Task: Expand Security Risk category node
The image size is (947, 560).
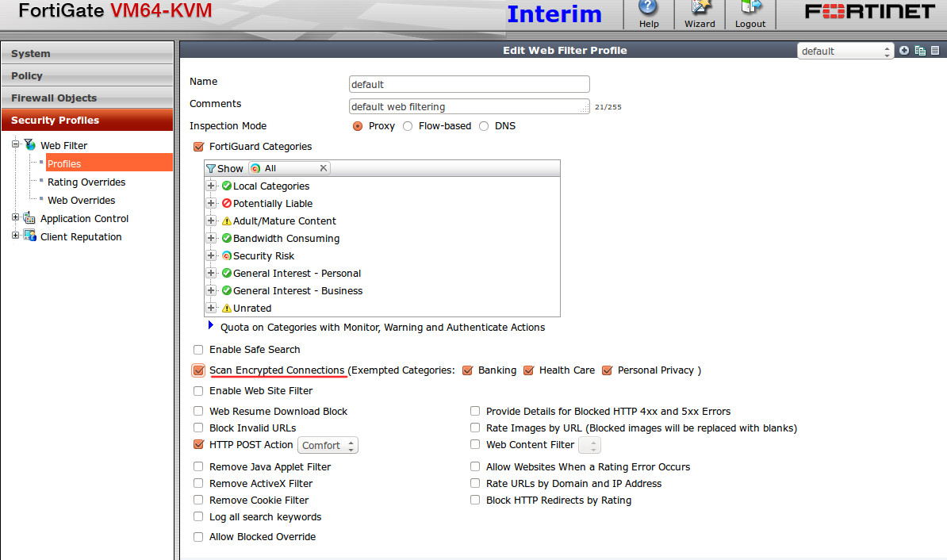Action: point(211,255)
